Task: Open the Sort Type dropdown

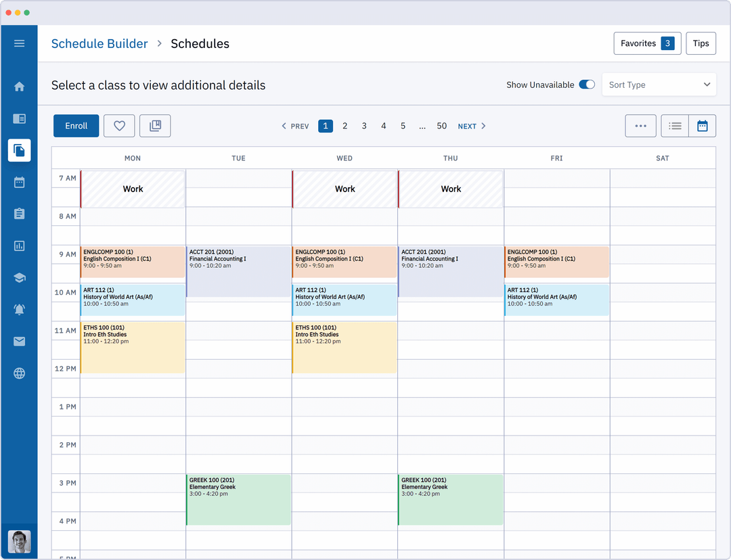Action: [x=659, y=85]
